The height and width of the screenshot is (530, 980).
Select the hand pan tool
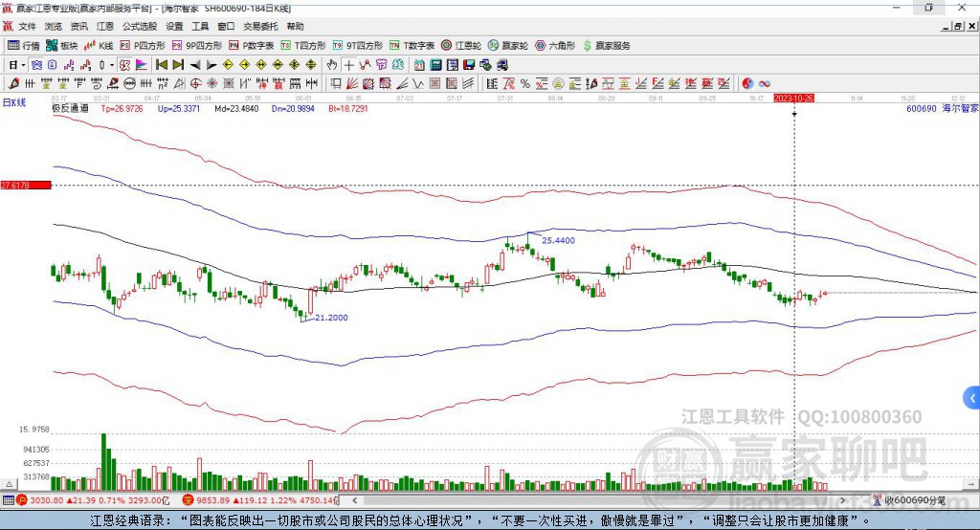[x=331, y=65]
